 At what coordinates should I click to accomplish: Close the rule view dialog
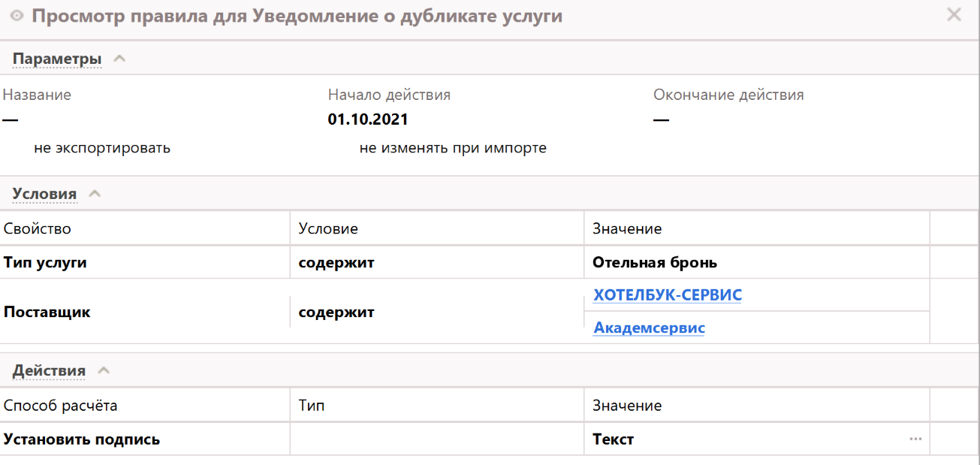coord(954,14)
